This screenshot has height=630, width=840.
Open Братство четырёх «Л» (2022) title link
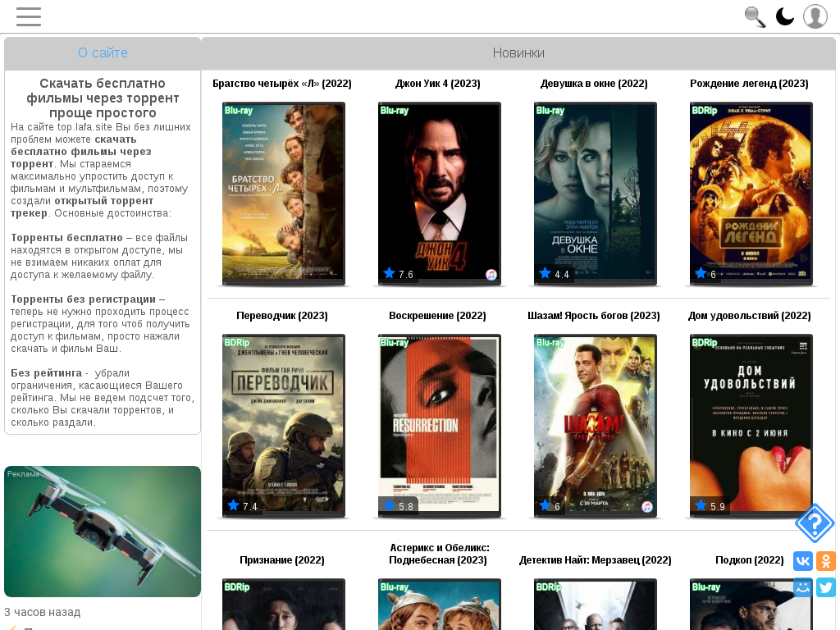[282, 84]
